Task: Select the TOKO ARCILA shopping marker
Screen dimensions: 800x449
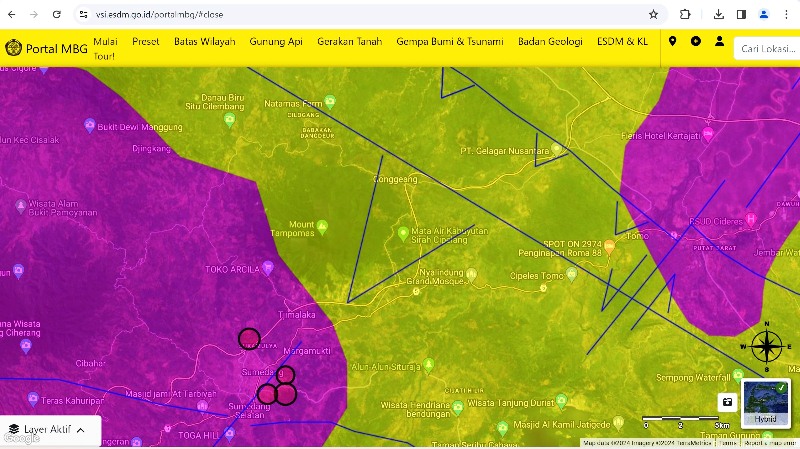Action: click(x=267, y=267)
